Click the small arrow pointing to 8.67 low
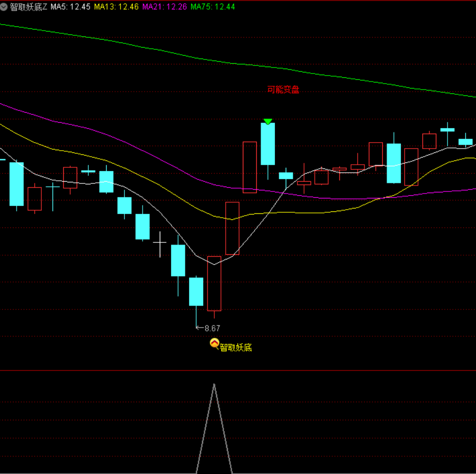 199,327
